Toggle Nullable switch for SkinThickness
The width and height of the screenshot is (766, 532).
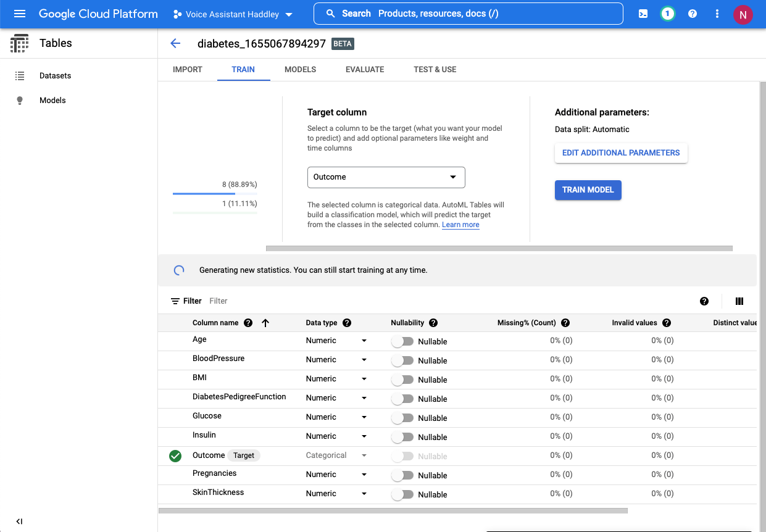click(402, 494)
